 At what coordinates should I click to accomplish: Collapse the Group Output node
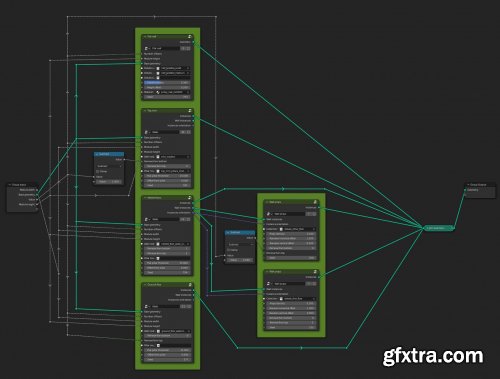[468, 184]
